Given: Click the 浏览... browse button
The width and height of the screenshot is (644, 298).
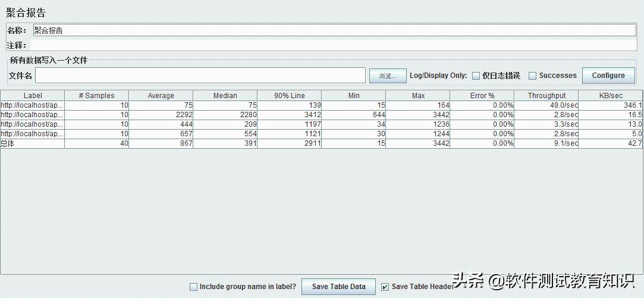Looking at the screenshot, I should pos(388,76).
